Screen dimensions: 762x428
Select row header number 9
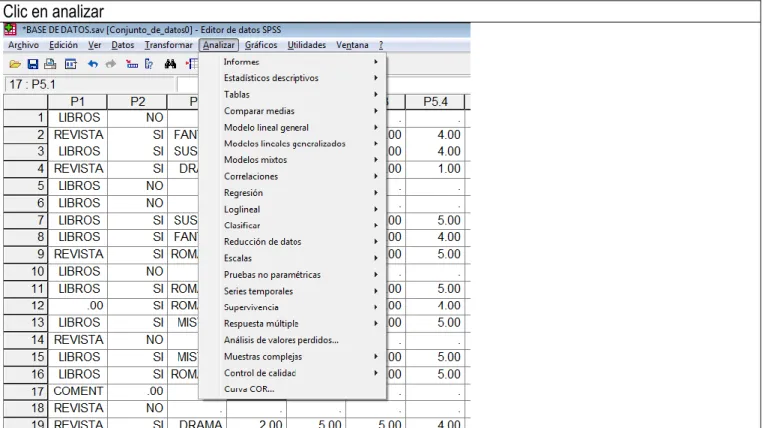click(x=25, y=254)
